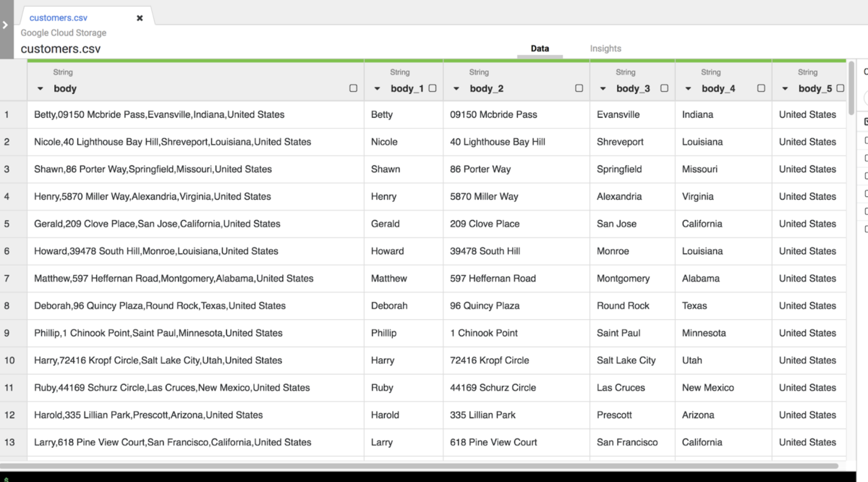Viewport: 868px width, 482px height.
Task: Check the body_2 column checkbox
Action: pos(579,88)
